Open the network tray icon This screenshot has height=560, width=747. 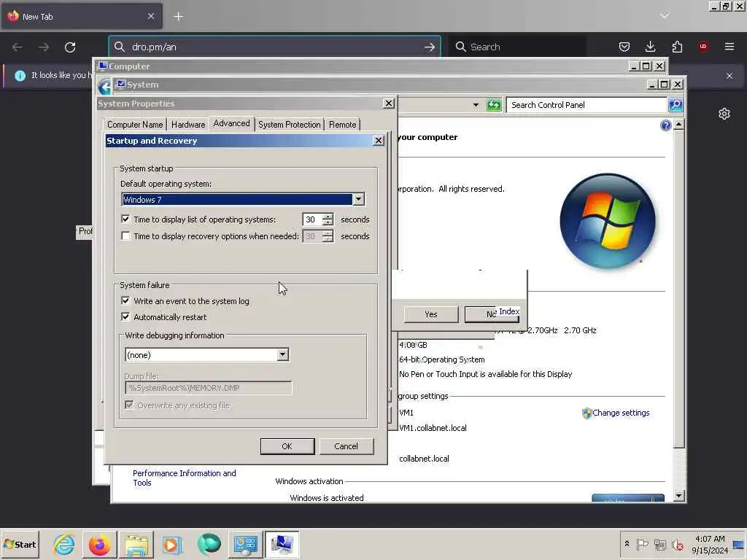click(659, 544)
